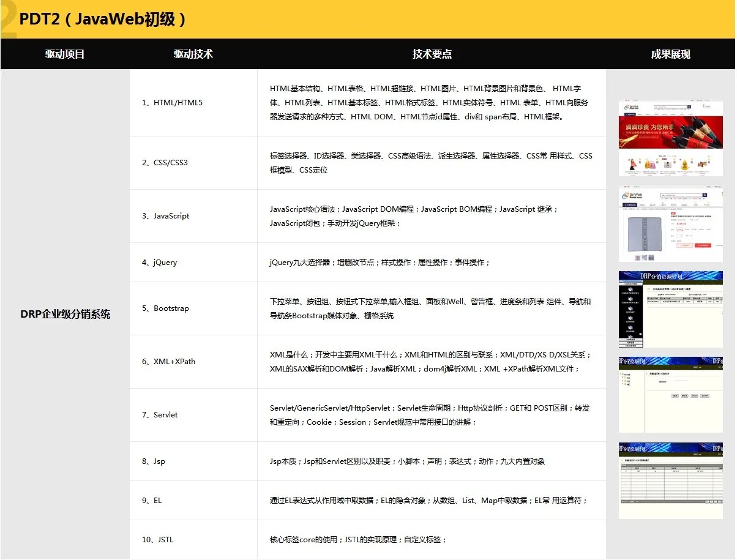The image size is (737, 560).
Task: Select the 驱动项目 column header
Action: pos(64,54)
